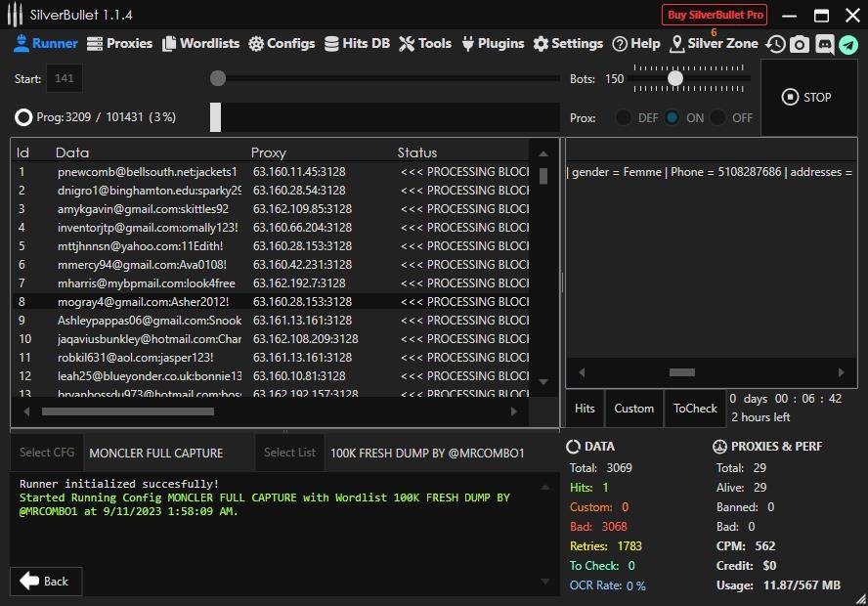Set proxy mode to OFF
This screenshot has width=868, height=606.
click(x=718, y=118)
